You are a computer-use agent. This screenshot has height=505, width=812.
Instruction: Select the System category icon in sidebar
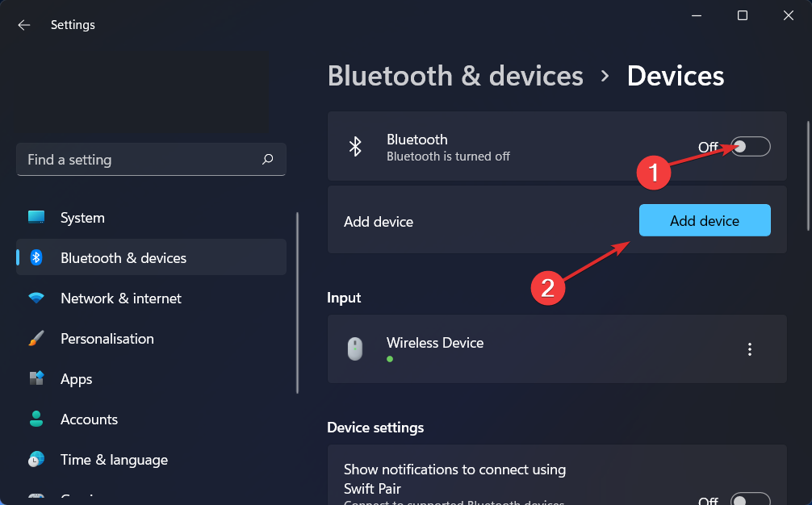36,217
